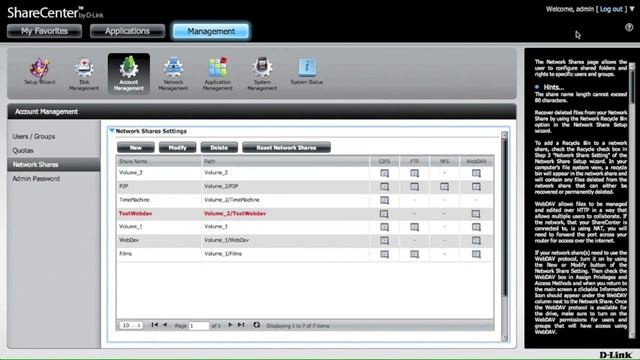Open Disk Management icon
Viewport: 640px width, 360px height.
pos(84,74)
